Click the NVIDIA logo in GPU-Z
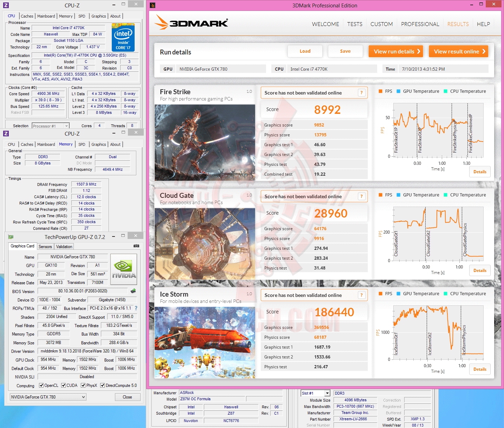Screen dimensions: 504x428 [x=124, y=269]
